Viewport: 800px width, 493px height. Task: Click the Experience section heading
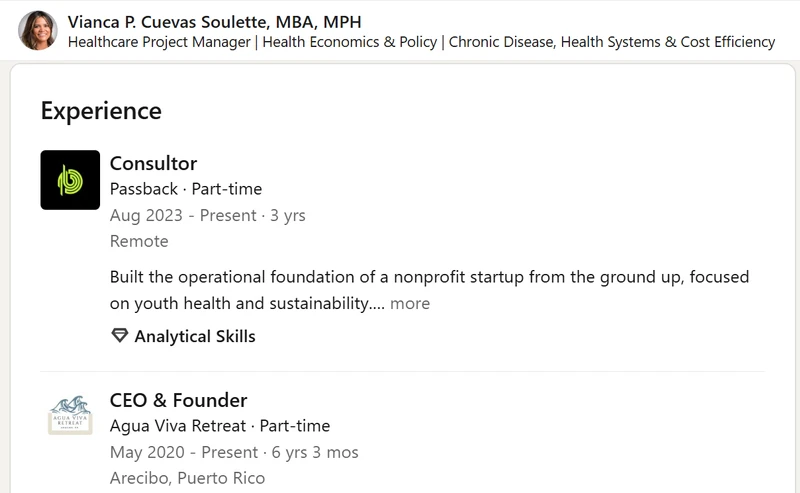coord(101,111)
